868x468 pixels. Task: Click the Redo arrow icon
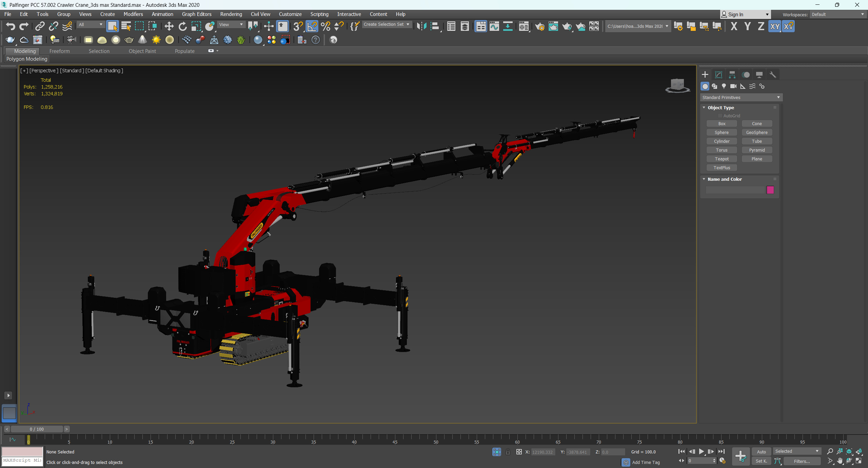24,26
